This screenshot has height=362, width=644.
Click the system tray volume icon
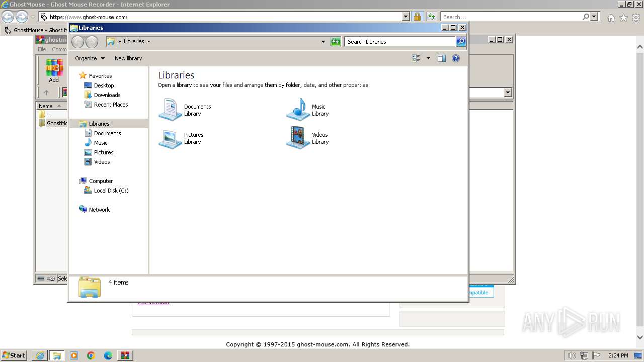pos(572,355)
